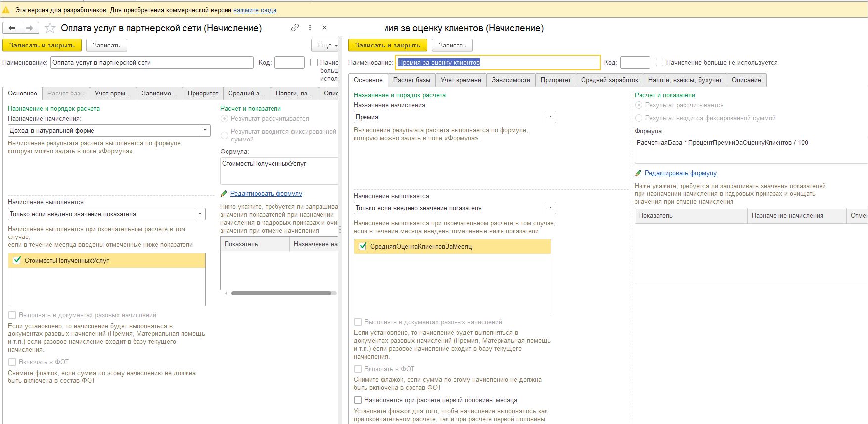The height and width of the screenshot is (424, 868).
Task: Copy link using the chain icon
Action: [295, 28]
